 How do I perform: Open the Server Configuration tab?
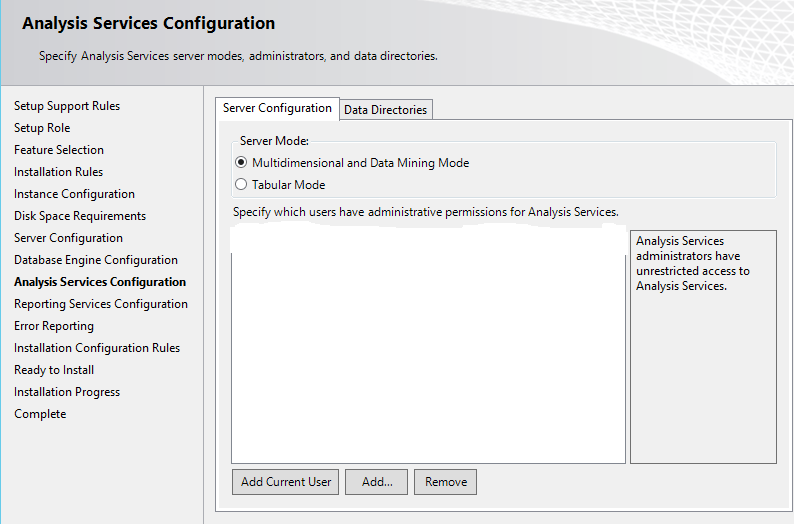pos(277,108)
